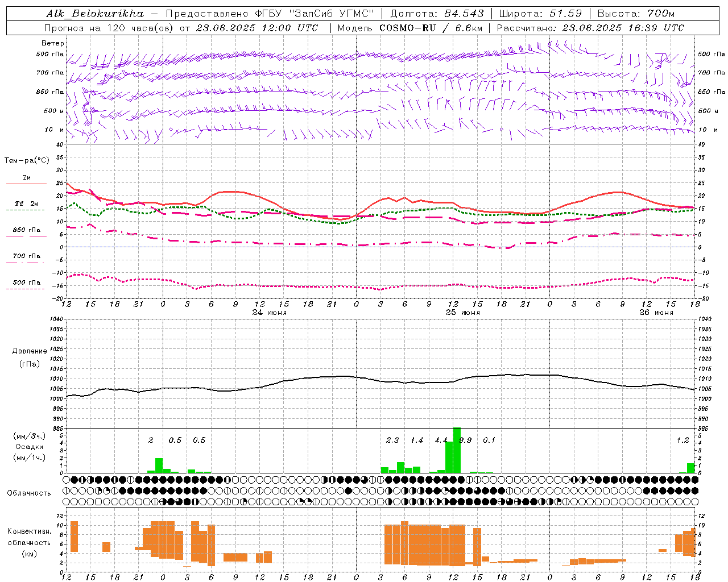Viewport: 728px width, 582px height.
Task: Click the 'Ветер' wind panel label
Action: pyautogui.click(x=53, y=43)
